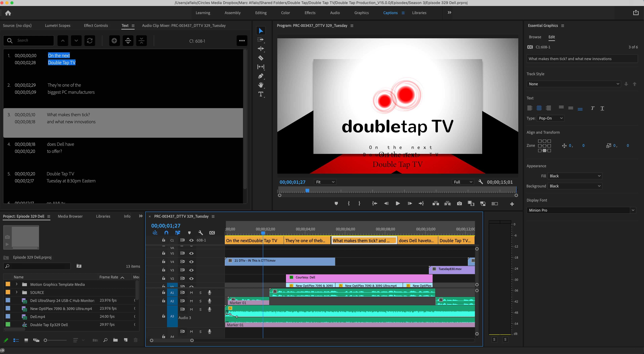Viewport: 644px width, 354px height.
Task: Solo audio track A2
Action: tap(200, 301)
